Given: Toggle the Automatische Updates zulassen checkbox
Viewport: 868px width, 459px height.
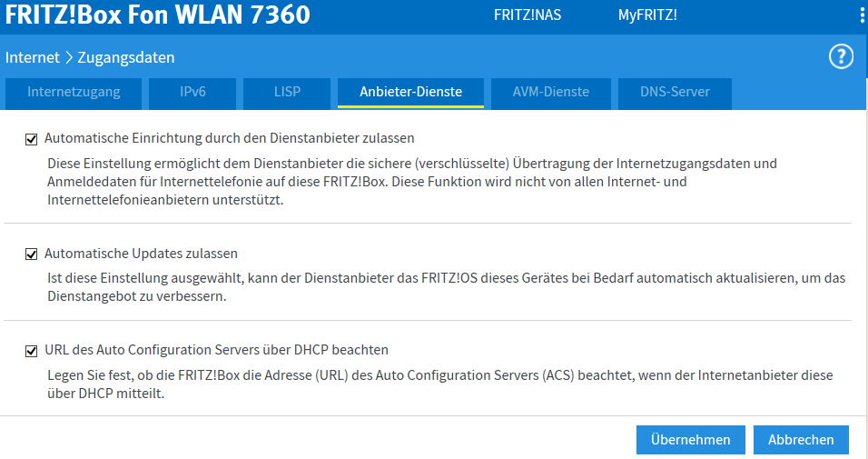Looking at the screenshot, I should [x=32, y=254].
